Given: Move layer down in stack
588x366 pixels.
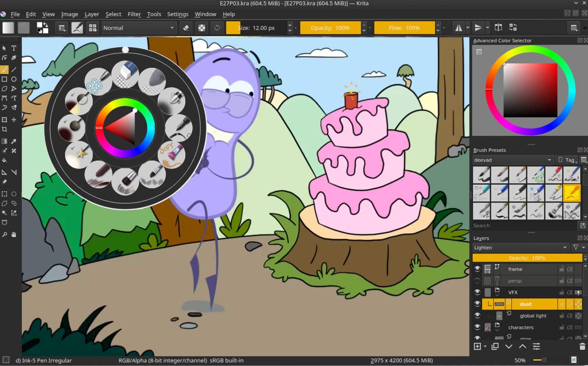Looking at the screenshot, I should click(x=509, y=347).
